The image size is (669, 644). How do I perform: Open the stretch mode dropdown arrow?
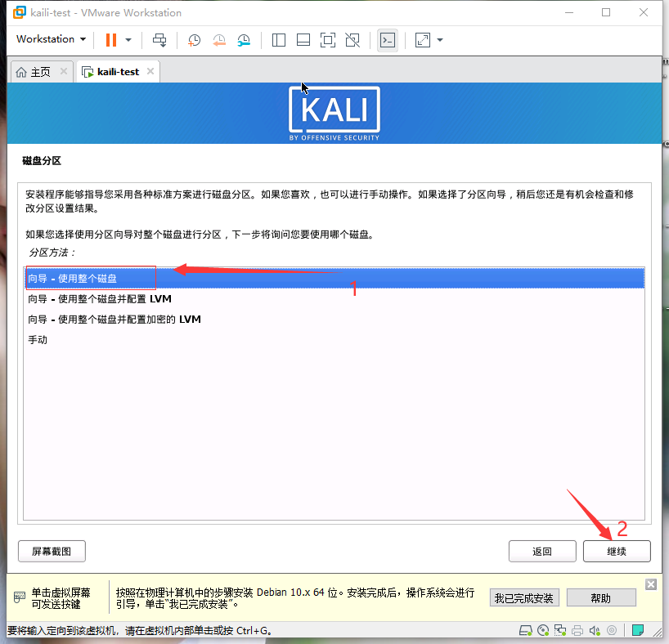coord(440,40)
